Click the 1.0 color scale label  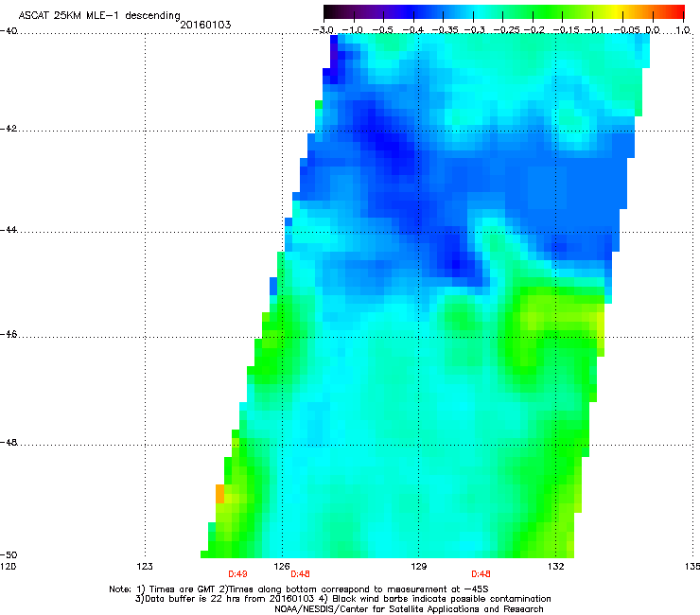(683, 30)
